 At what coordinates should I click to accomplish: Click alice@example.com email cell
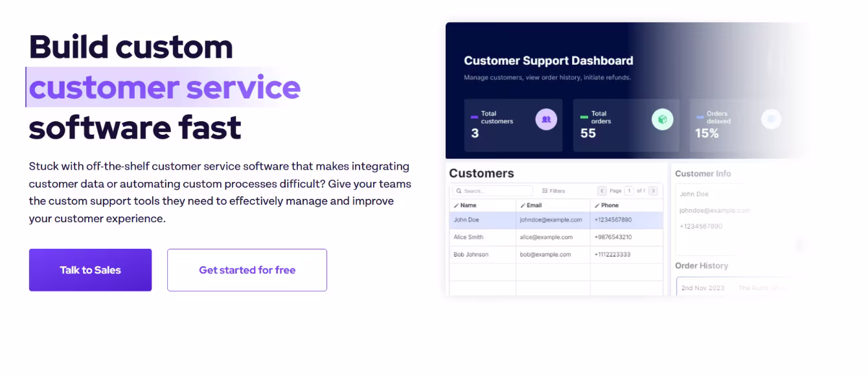(x=546, y=237)
